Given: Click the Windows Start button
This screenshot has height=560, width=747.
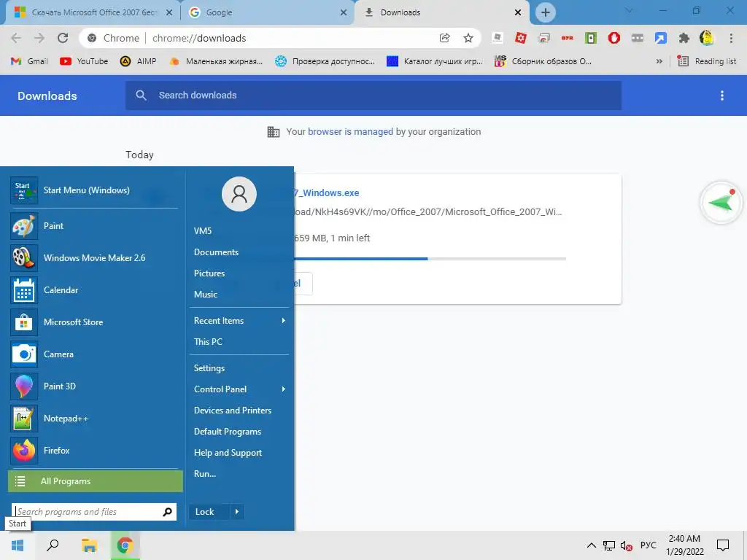Looking at the screenshot, I should (x=18, y=545).
